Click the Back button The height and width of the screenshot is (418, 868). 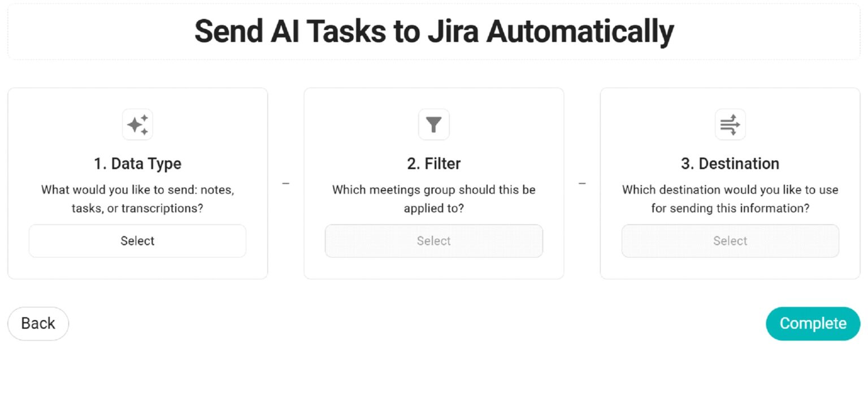(x=38, y=324)
